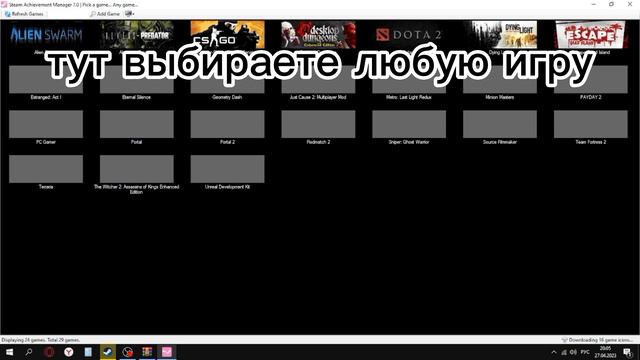Pick the Geometry Dash game tile
This screenshot has width=640, height=360.
tap(227, 82)
